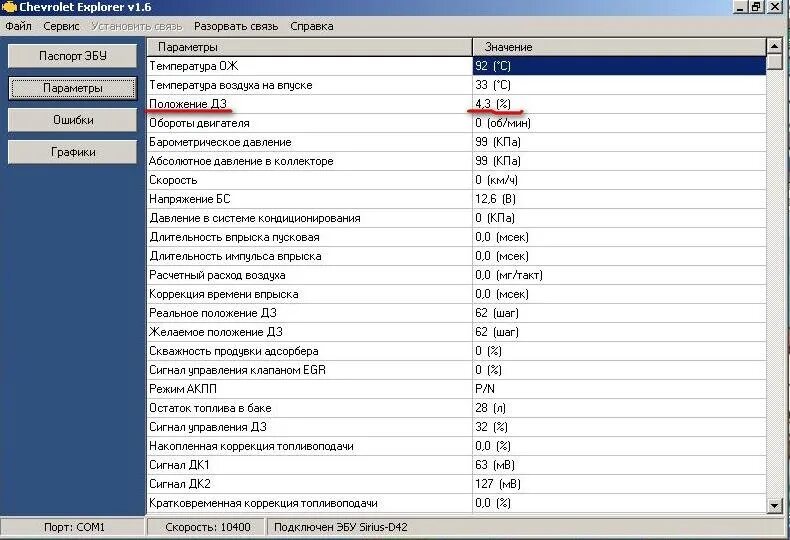The image size is (790, 540).
Task: Select Сигнал управления ДЗ row
Action: 456,427
